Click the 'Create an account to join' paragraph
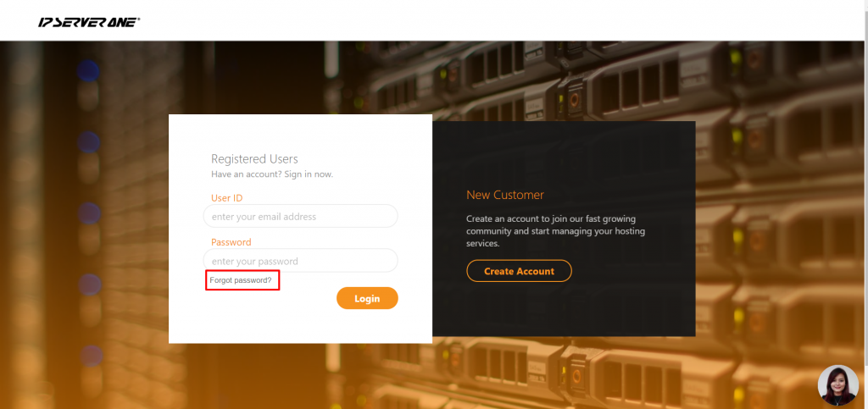 tap(555, 230)
